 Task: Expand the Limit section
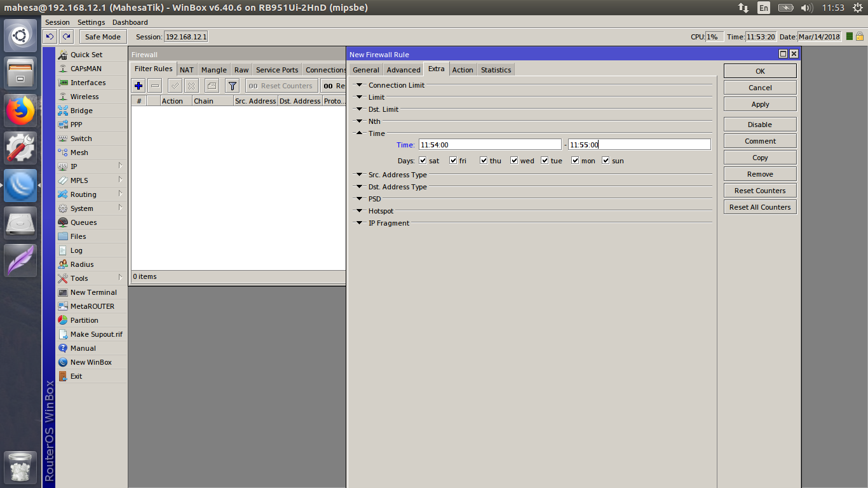pos(359,97)
